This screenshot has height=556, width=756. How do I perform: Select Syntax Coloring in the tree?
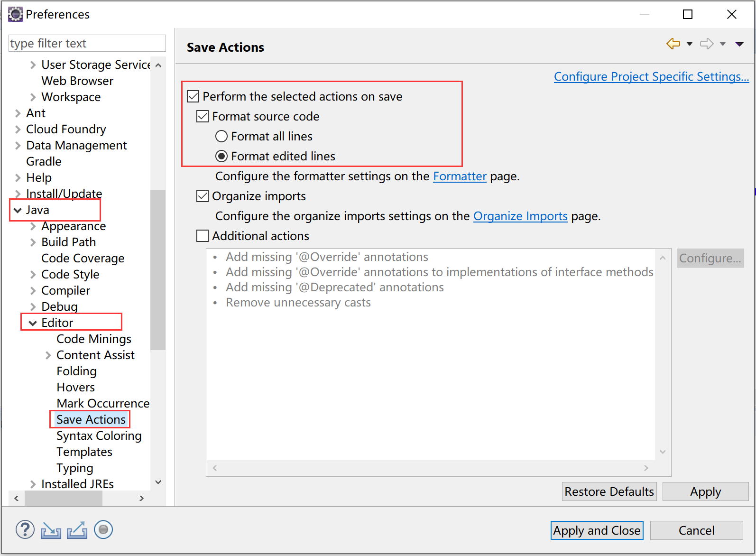click(99, 436)
